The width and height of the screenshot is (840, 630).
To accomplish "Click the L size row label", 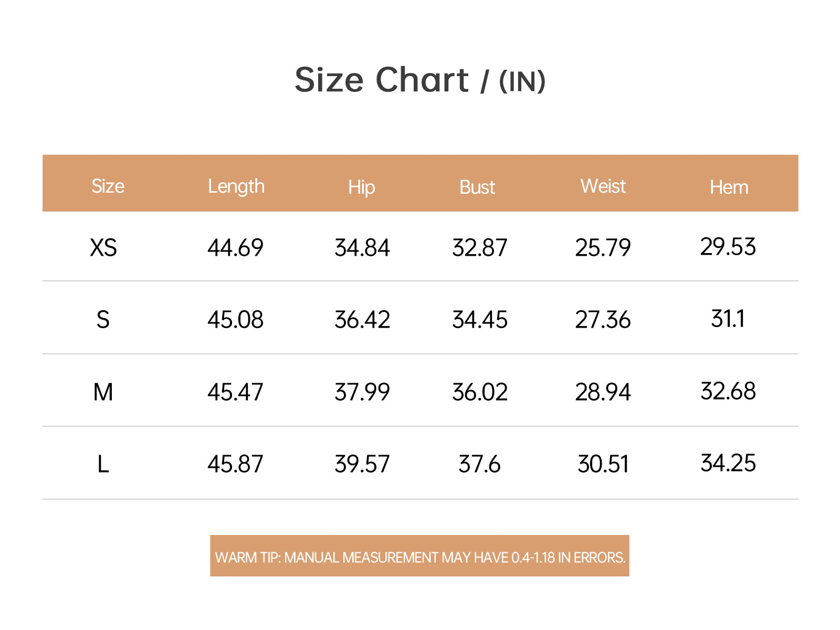I will coord(103,464).
